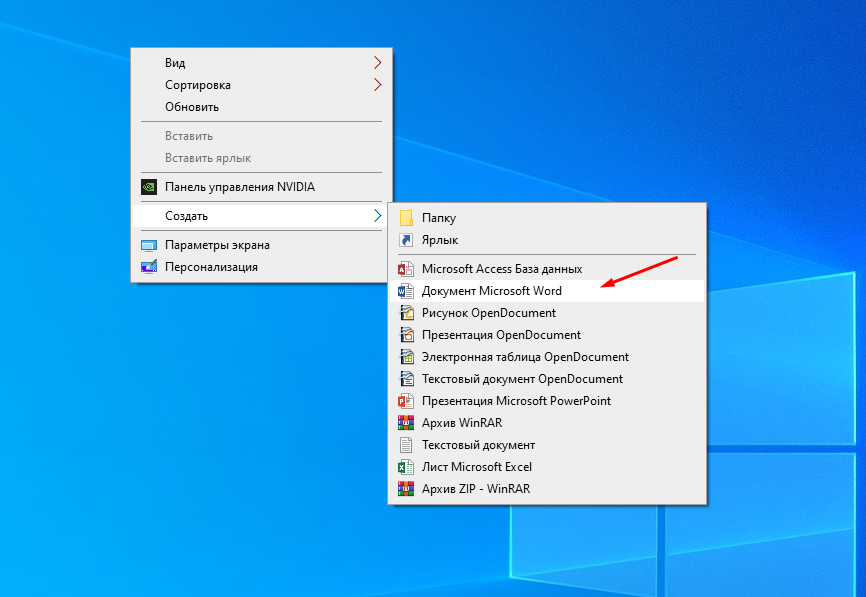
Task: Click the Параметры экрана monitor icon
Action: pos(149,245)
